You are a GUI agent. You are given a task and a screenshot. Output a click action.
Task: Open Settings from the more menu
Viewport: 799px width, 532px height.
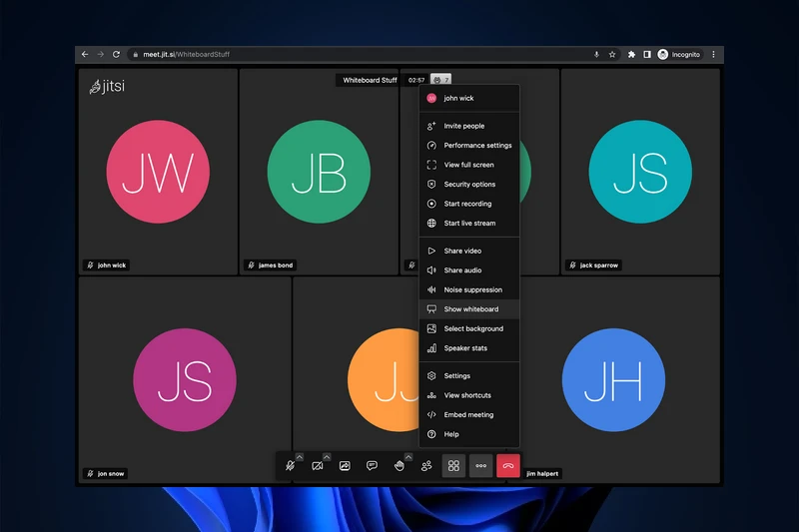pyautogui.click(x=456, y=376)
